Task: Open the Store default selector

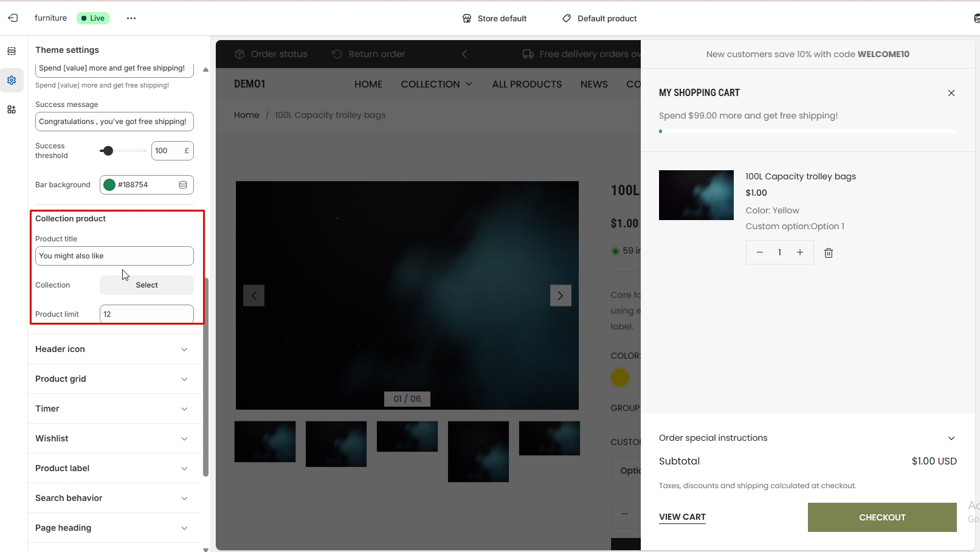Action: (x=494, y=18)
